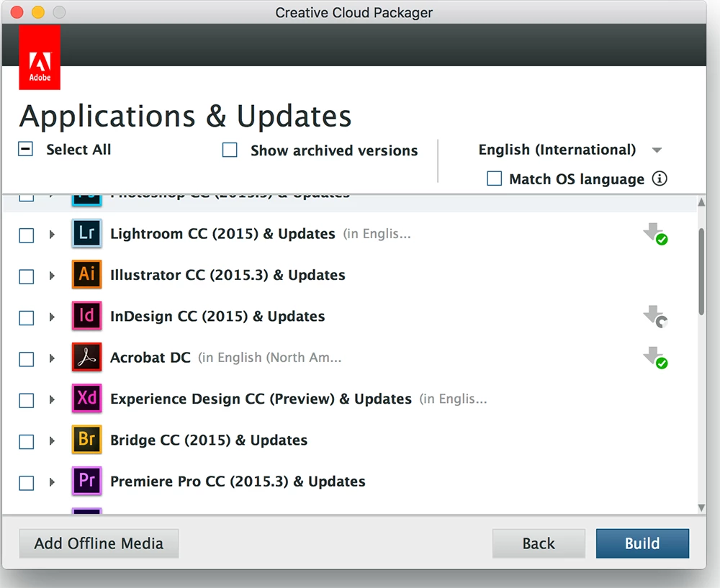Click the Acrobat DC app icon

(87, 357)
